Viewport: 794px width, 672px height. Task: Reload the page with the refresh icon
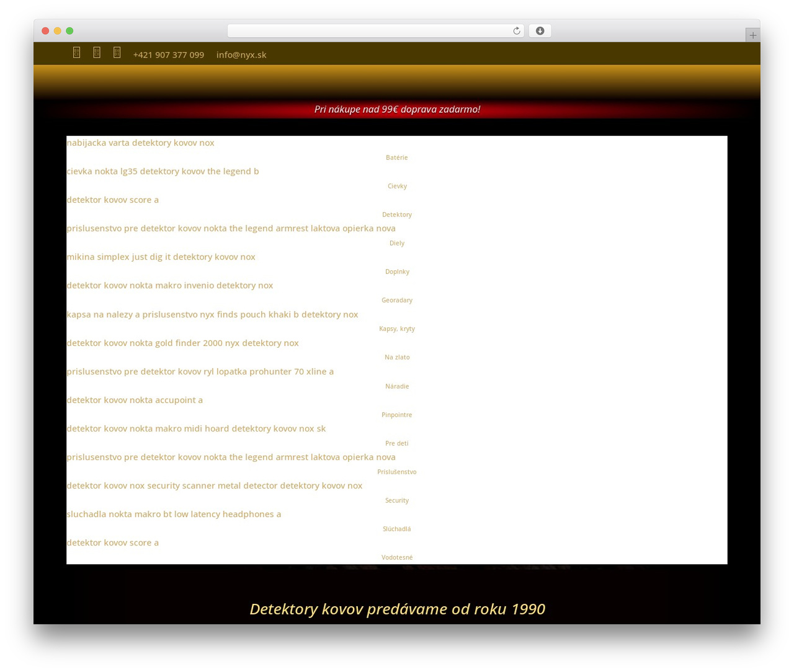point(516,31)
